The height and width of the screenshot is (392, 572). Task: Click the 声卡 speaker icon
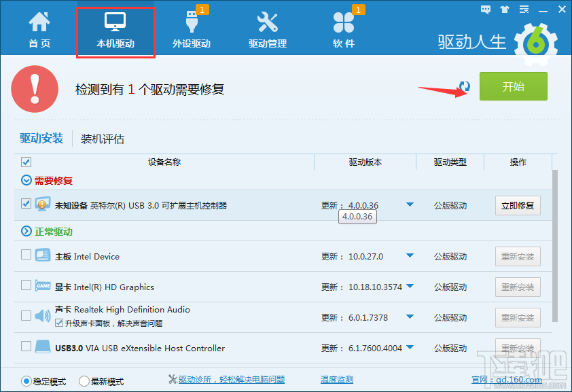point(43,316)
